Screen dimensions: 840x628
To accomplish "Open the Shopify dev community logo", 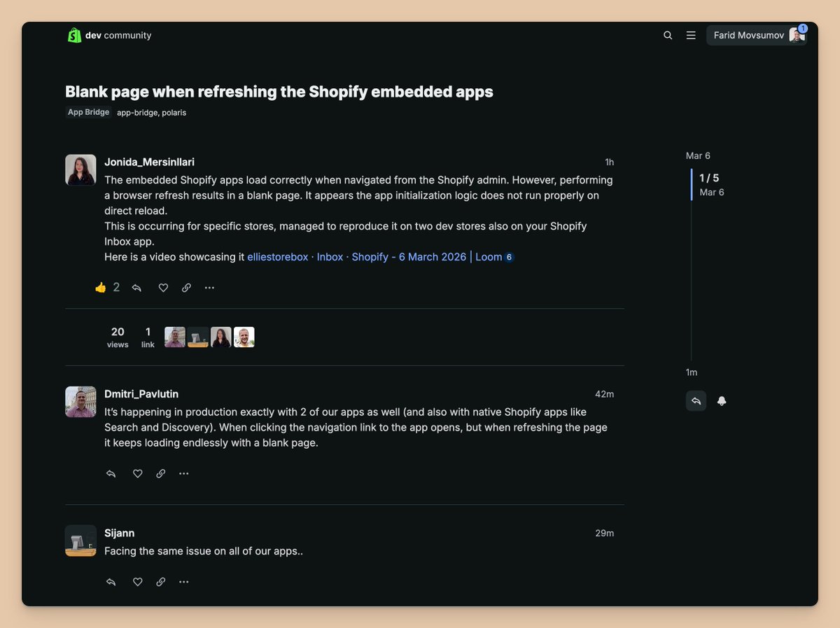I will (109, 35).
